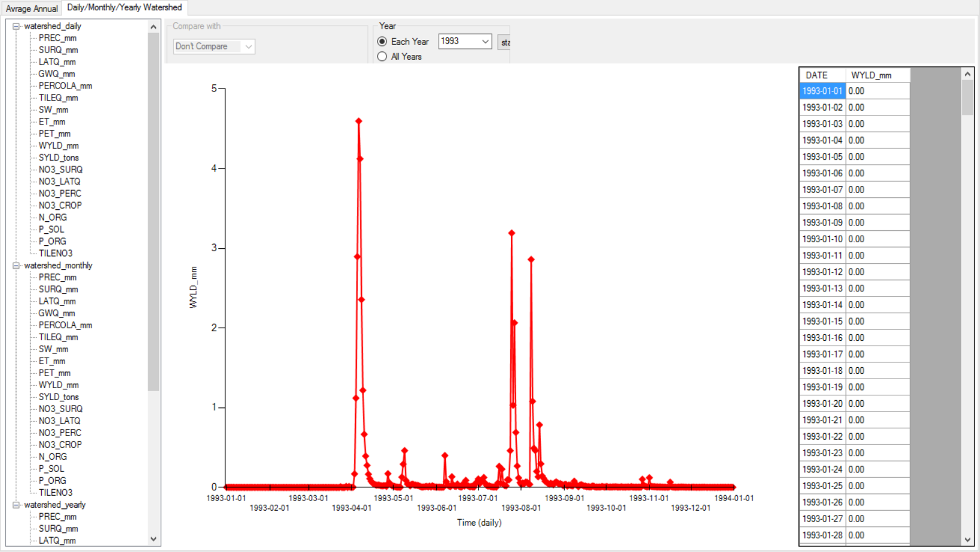This screenshot has height=552, width=980.
Task: Select WYLD_mm under watershed_monthly
Action: (x=59, y=385)
